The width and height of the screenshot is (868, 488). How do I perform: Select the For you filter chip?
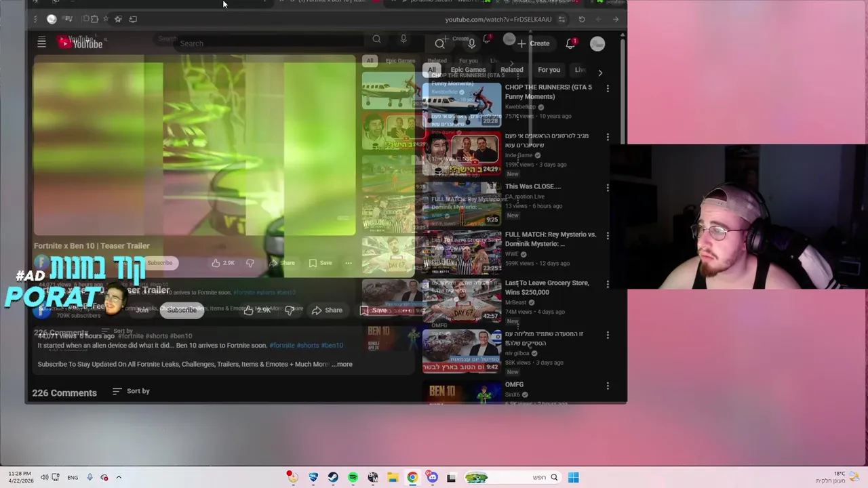point(549,70)
